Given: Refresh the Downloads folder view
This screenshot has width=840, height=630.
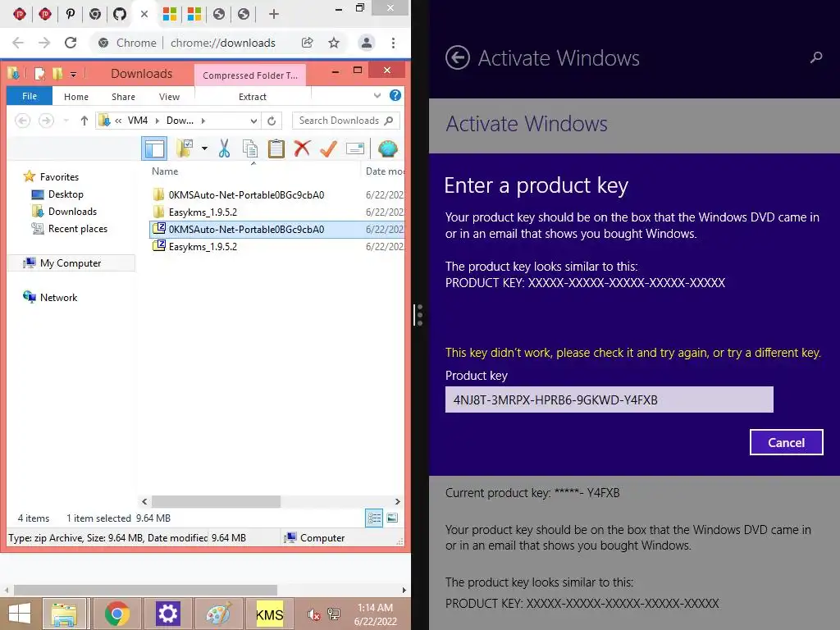Looking at the screenshot, I should (272, 121).
